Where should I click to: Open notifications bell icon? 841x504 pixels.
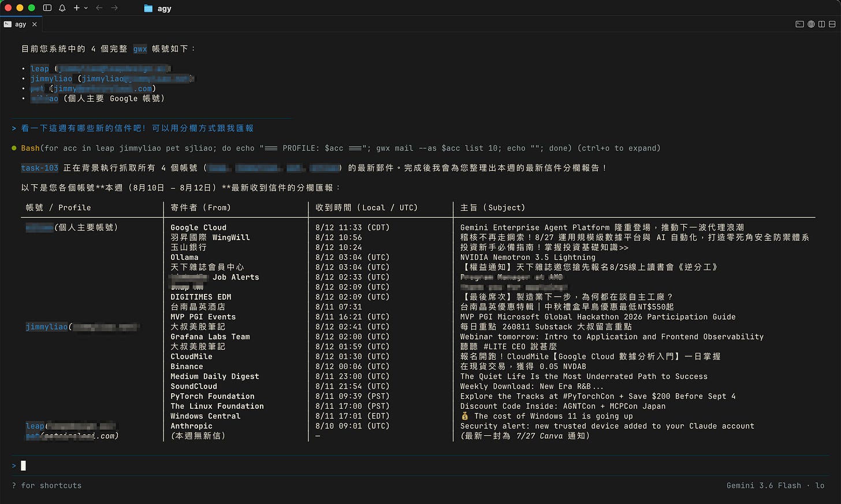click(x=62, y=8)
